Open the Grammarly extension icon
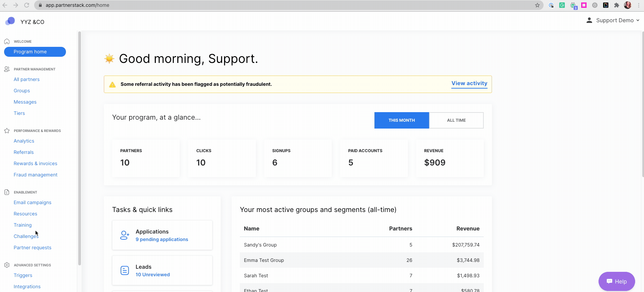The image size is (644, 292). tap(562, 5)
